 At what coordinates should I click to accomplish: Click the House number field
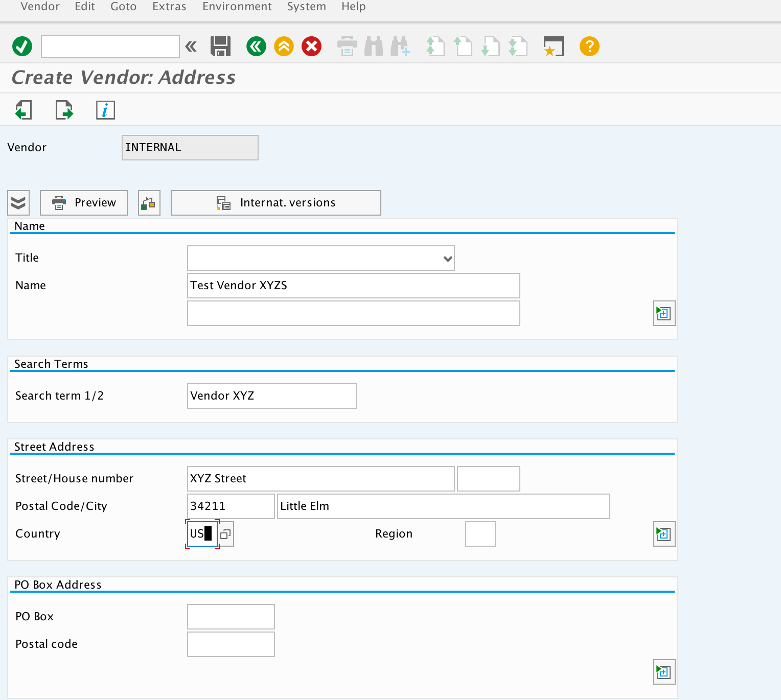tap(489, 479)
